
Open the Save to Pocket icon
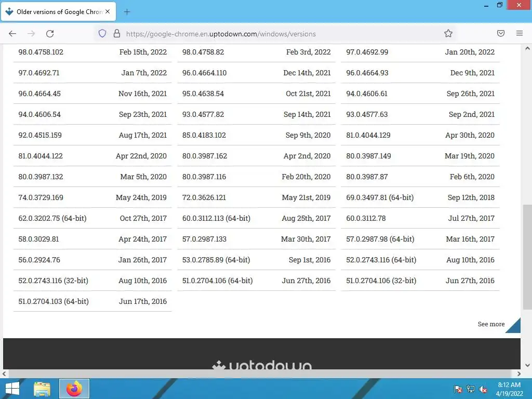coord(501,33)
